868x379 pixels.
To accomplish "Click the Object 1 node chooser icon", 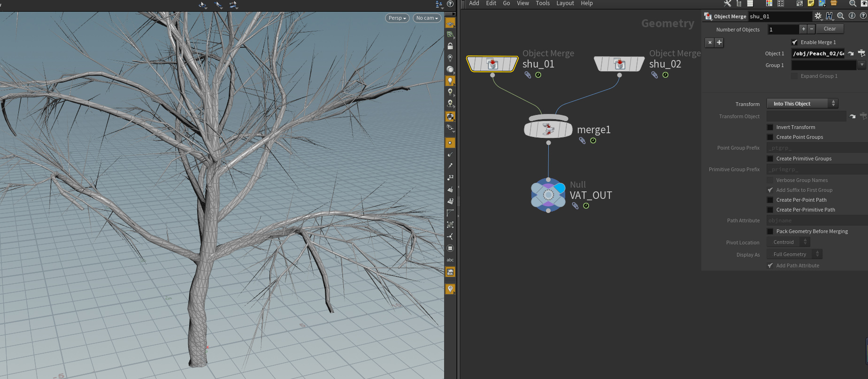I will [862, 53].
